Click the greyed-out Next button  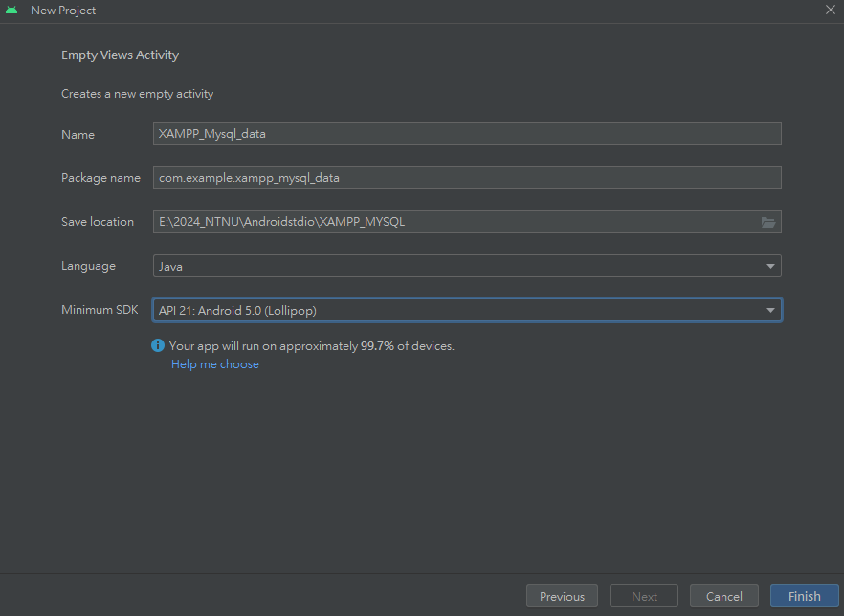[644, 596]
